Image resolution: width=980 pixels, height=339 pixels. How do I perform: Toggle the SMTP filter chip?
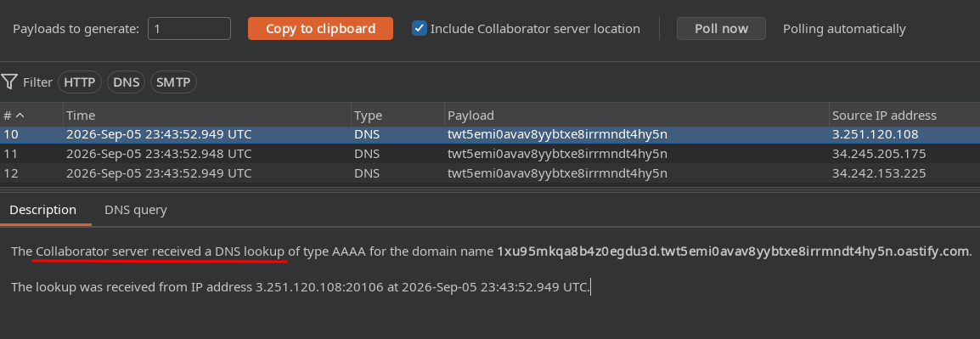pyautogui.click(x=173, y=82)
